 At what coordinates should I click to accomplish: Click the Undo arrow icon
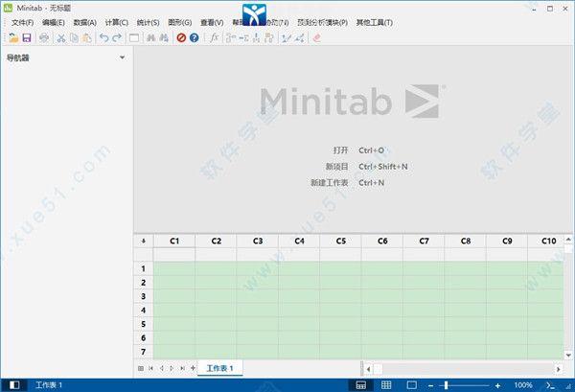104,37
